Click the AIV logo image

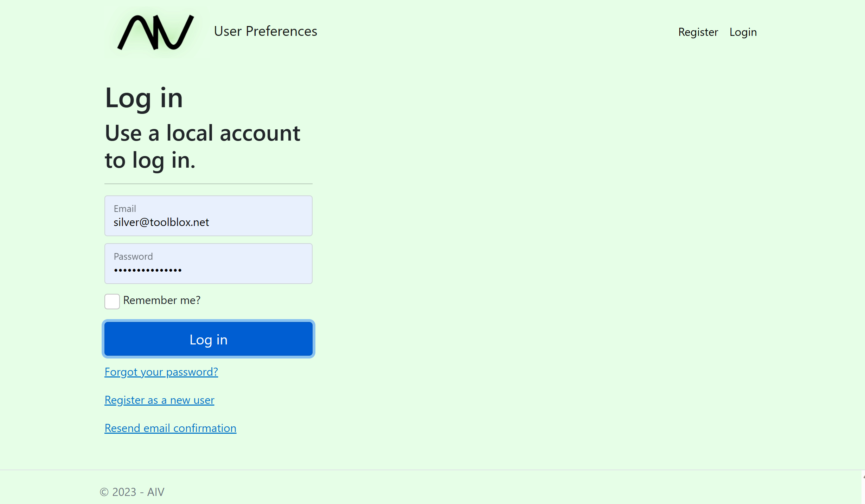156,32
